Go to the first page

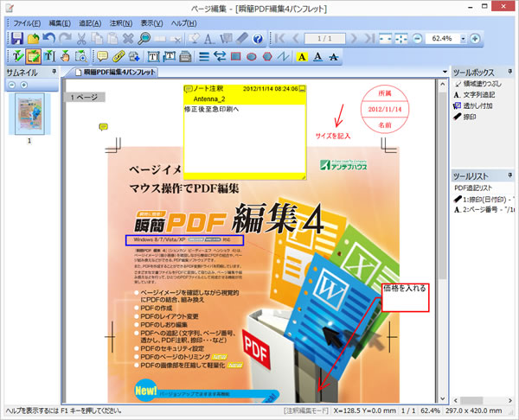point(279,39)
